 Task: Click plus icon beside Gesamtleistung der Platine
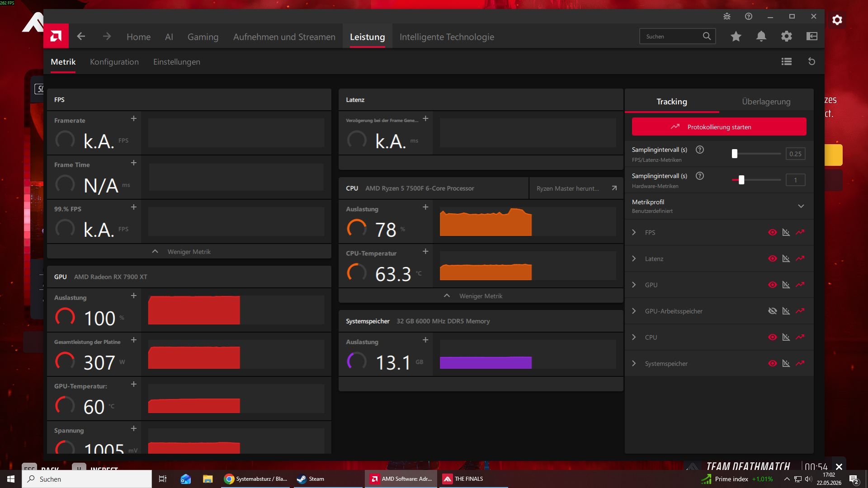coord(134,340)
